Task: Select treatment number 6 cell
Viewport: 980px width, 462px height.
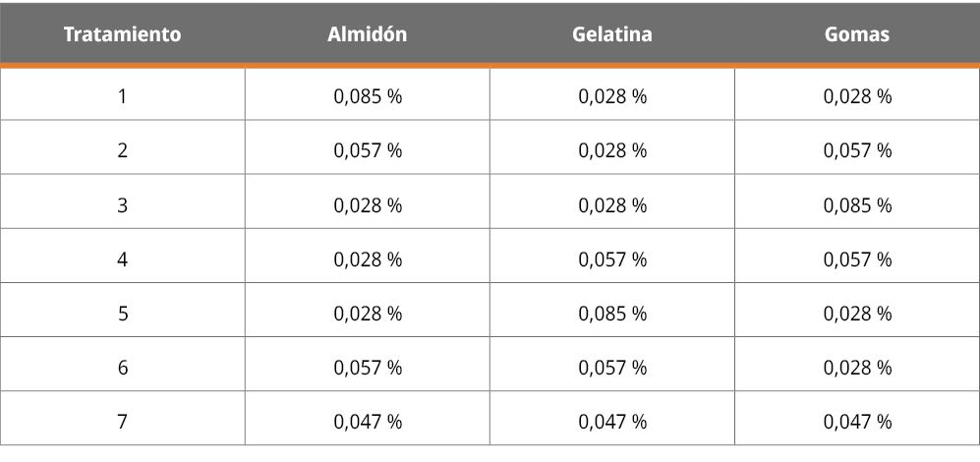Action: coord(122,368)
